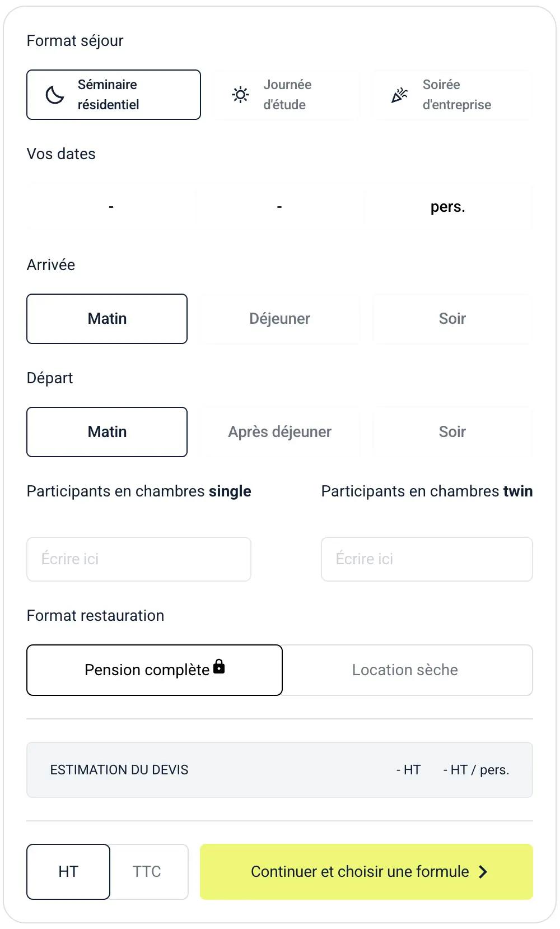The image size is (560, 929).
Task: Switch pricing display to TTC
Action: [147, 872]
